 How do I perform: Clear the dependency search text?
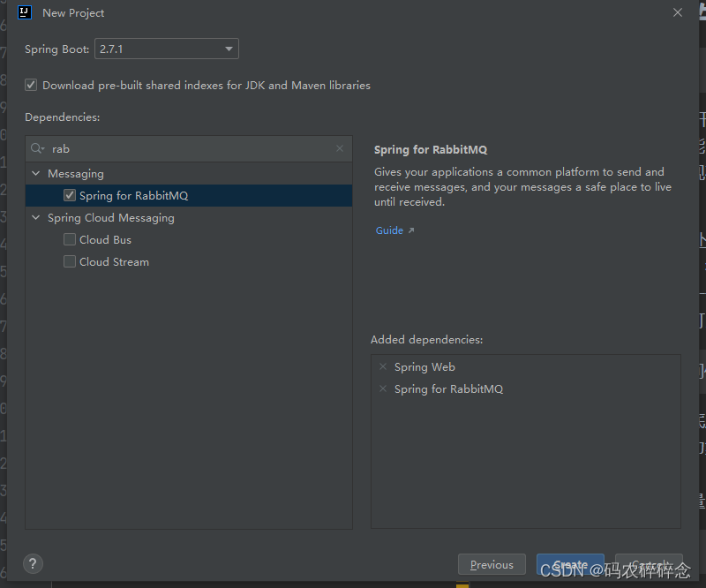(340, 148)
